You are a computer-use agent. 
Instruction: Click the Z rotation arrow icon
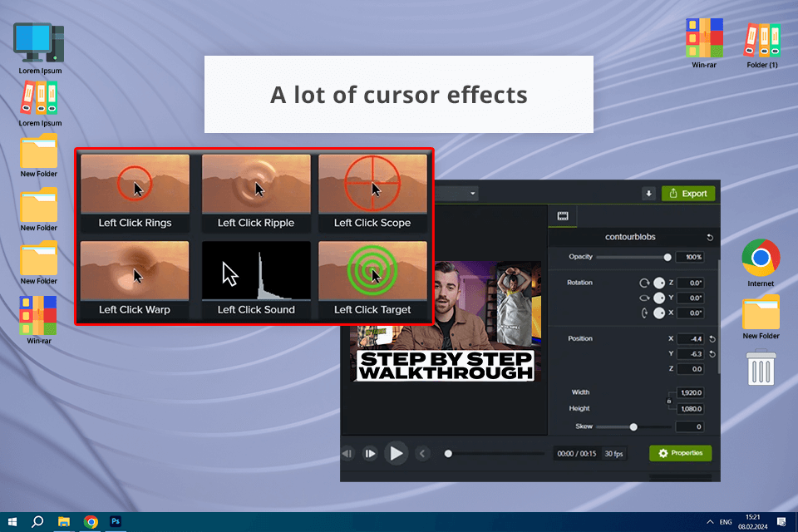(x=644, y=283)
